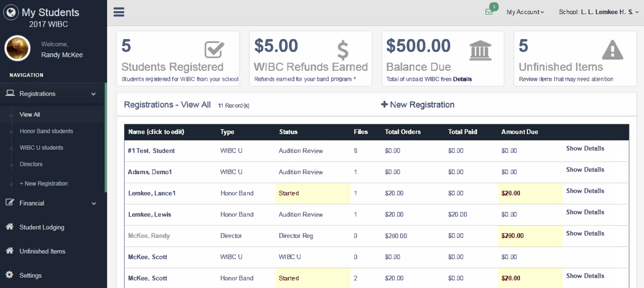
Task: Open the mail notification envelope icon
Action: point(489,12)
